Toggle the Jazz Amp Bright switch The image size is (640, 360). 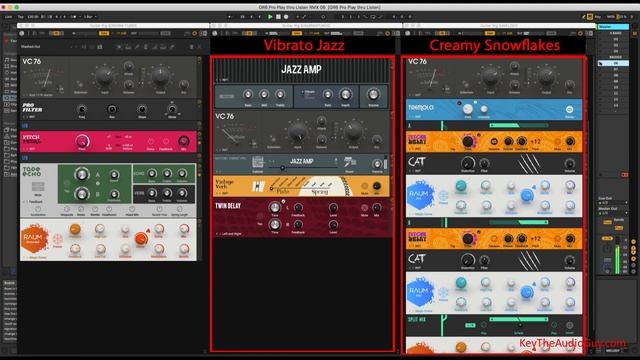click(227, 97)
